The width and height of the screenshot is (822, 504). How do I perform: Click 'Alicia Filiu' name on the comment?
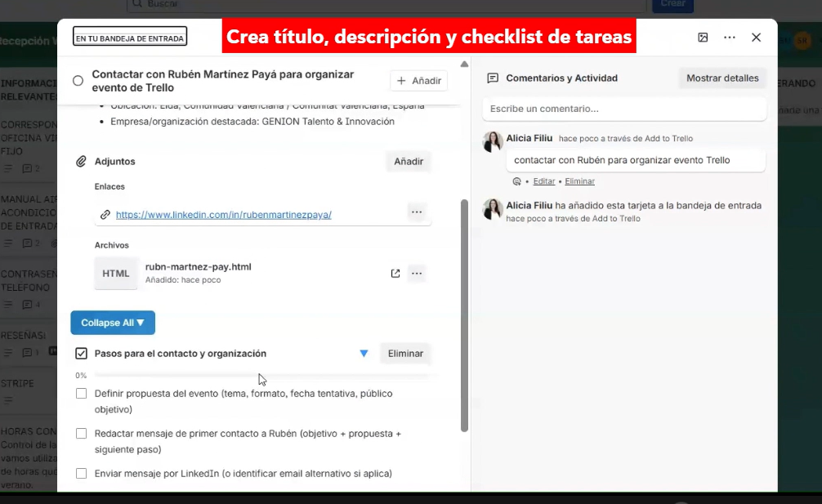tap(529, 138)
